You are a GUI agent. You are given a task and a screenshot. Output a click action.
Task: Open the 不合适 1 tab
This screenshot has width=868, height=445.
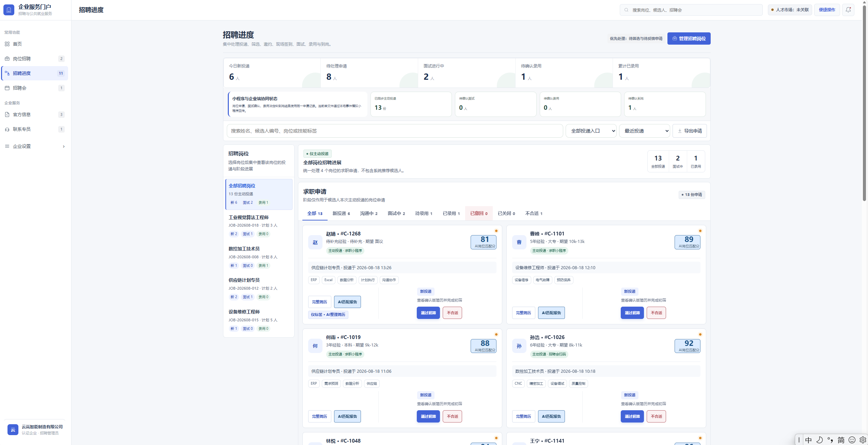pos(534,213)
